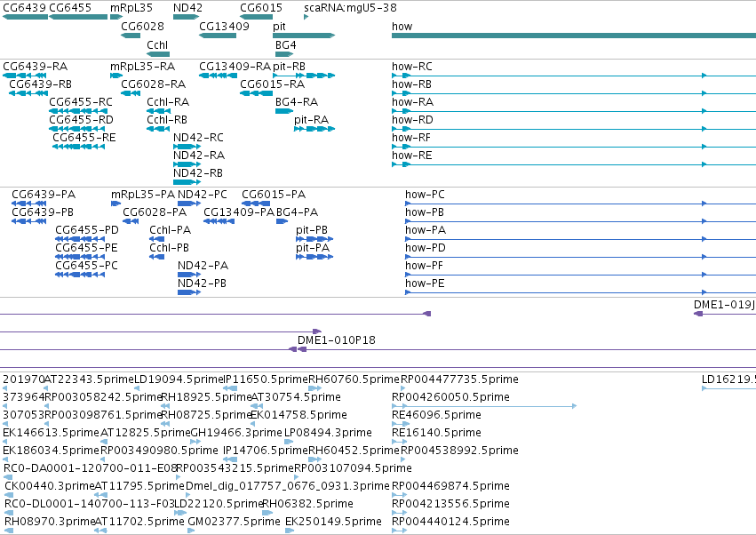The image size is (756, 535).
Task: Click the ND42 gene label
Action: (187, 8)
